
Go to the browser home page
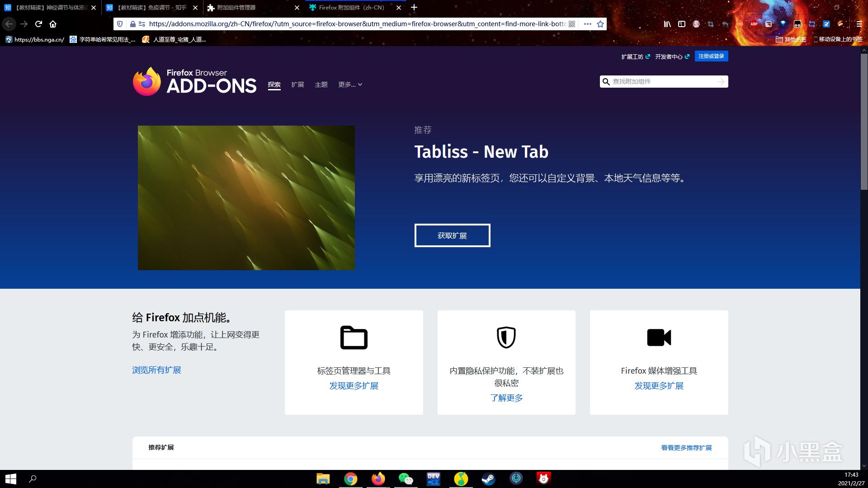(53, 24)
